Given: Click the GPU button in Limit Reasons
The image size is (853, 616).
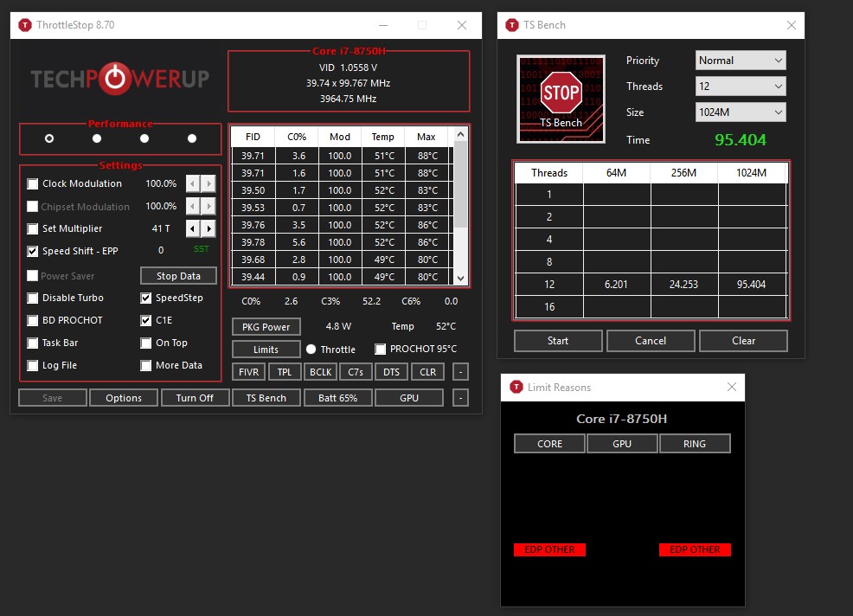Looking at the screenshot, I should tap(622, 444).
